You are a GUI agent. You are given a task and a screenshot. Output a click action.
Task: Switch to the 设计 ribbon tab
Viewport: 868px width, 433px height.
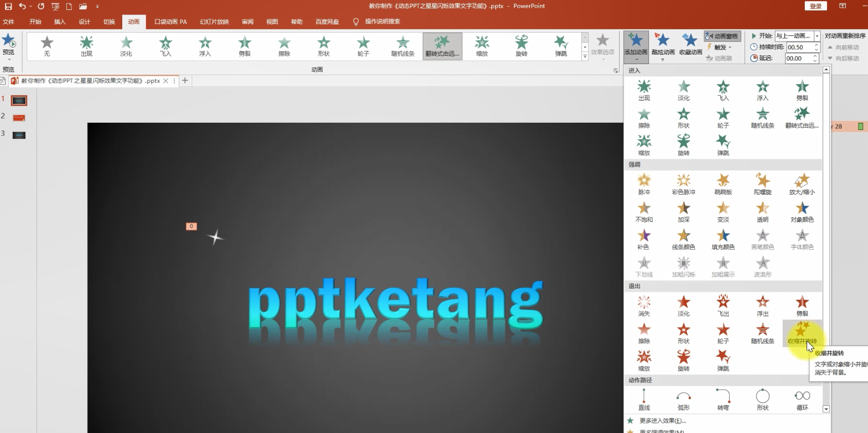tap(84, 22)
